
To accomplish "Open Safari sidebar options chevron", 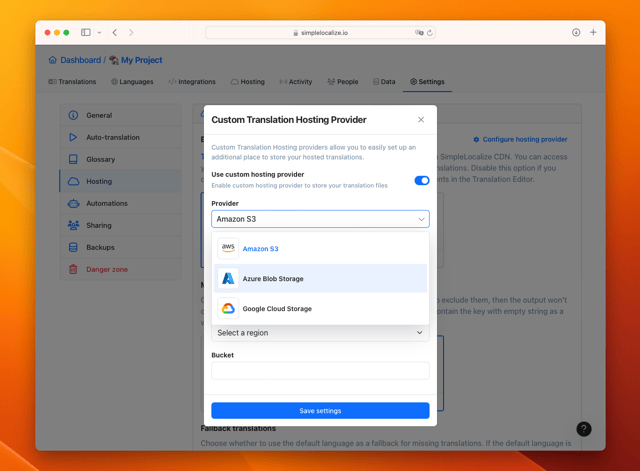I will coord(99,33).
